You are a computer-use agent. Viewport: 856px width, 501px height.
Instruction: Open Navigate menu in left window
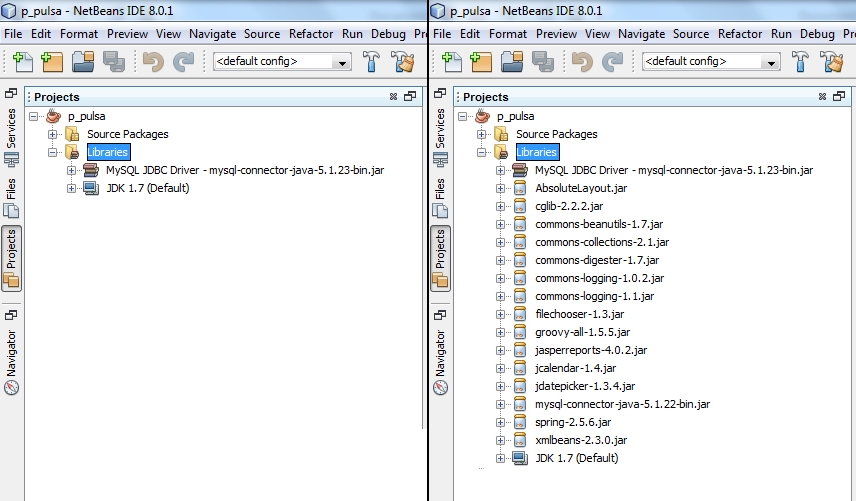pyautogui.click(x=212, y=34)
